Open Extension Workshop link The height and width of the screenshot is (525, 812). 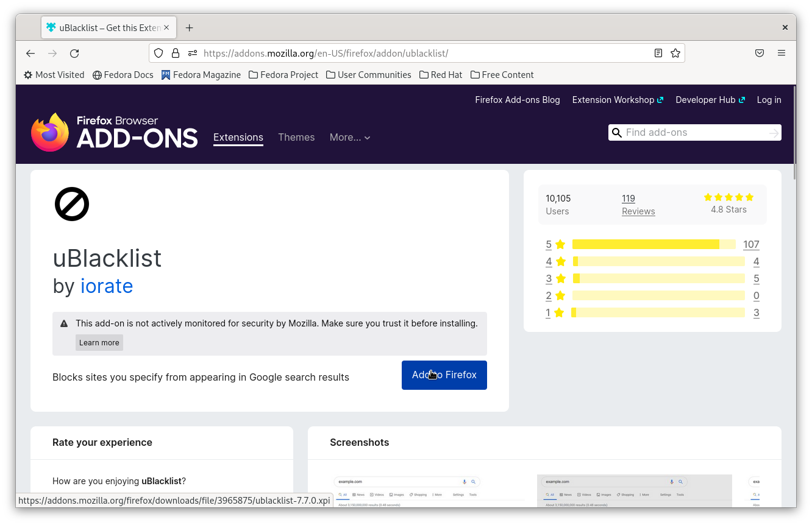618,100
